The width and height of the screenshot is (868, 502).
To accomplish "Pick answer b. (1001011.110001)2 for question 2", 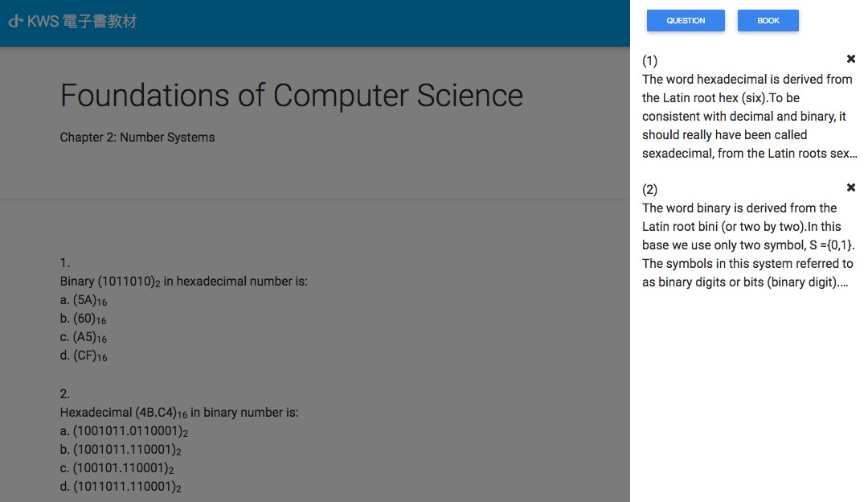I will click(121, 450).
